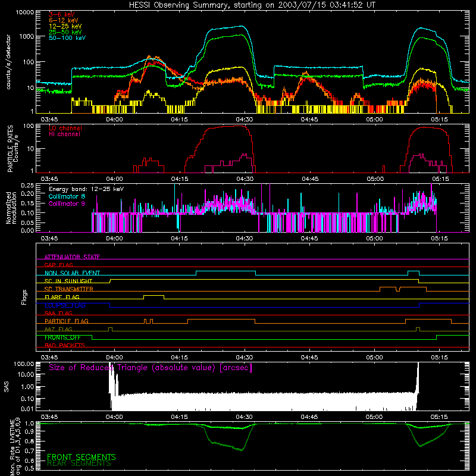Click the SC IN SUNLIGHT flag label
Screen dimensions: 476x476
click(68, 281)
